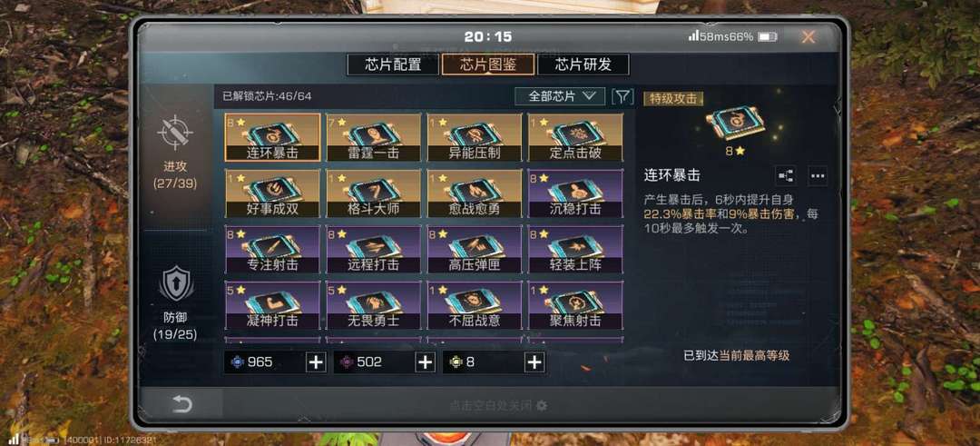Select the 异能压制 chip card
Viewport: 980px width, 446px height.
[x=475, y=138]
